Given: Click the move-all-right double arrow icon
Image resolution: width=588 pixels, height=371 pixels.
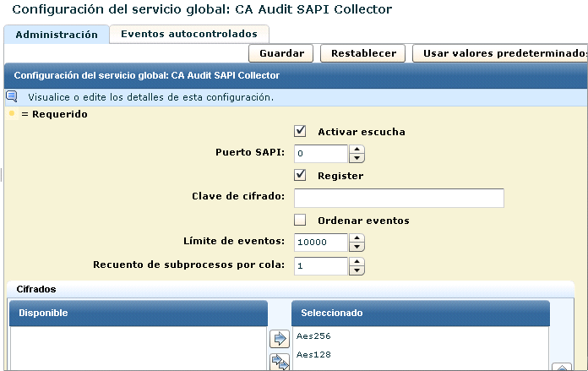Looking at the screenshot, I should (x=278, y=363).
